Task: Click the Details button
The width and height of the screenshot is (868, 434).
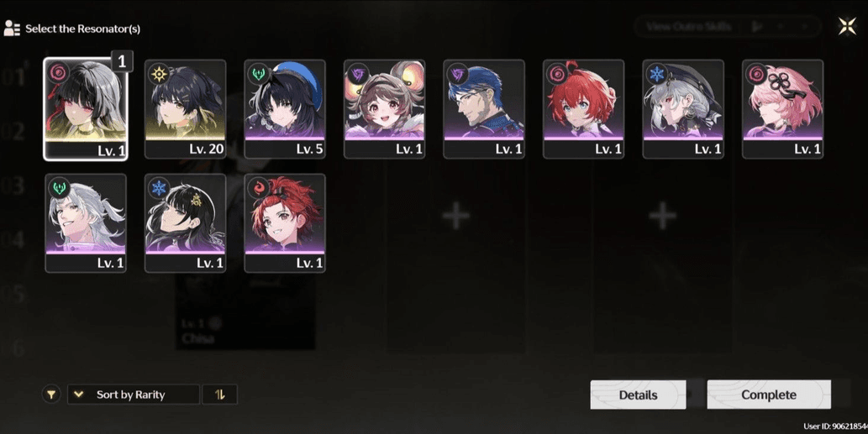Action: pyautogui.click(x=639, y=395)
